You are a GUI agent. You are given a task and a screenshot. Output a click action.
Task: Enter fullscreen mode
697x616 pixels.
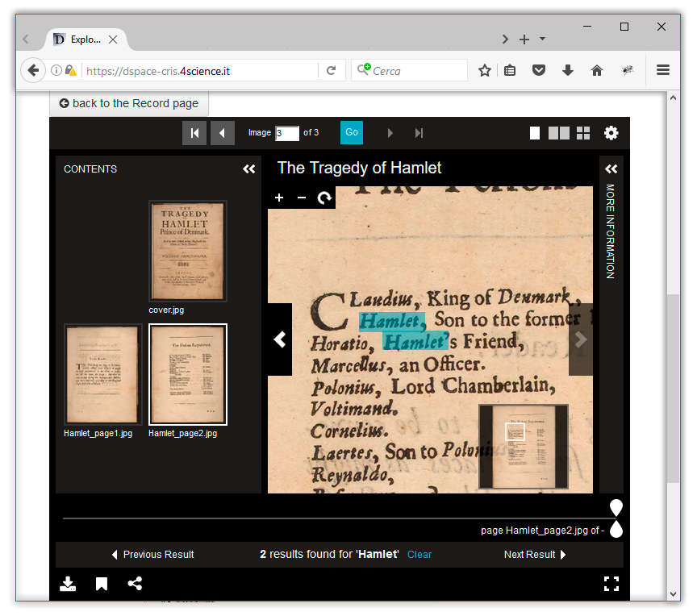click(611, 584)
